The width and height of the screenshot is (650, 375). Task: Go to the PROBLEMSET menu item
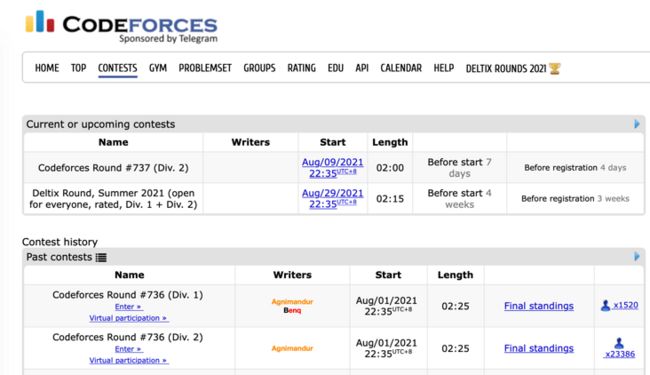205,68
